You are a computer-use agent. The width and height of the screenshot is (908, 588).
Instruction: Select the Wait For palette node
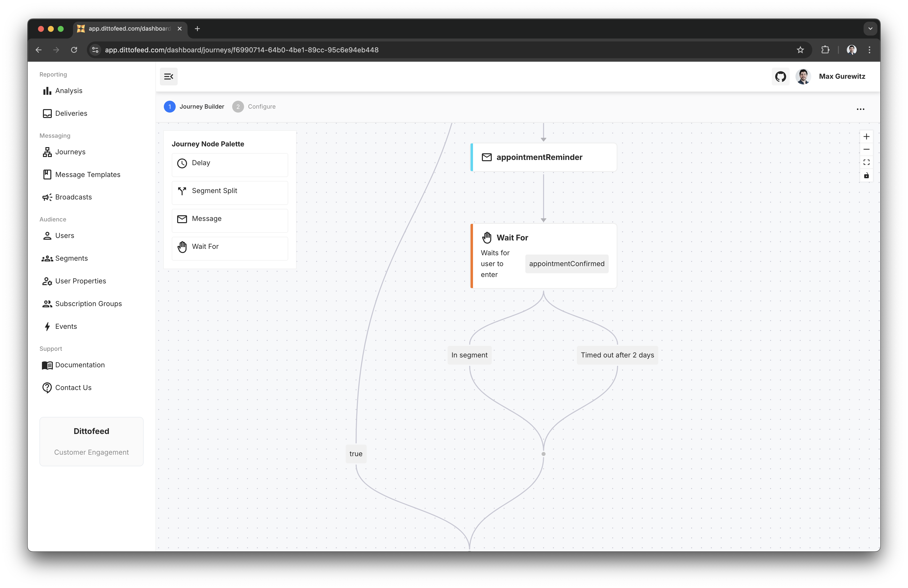pos(230,247)
